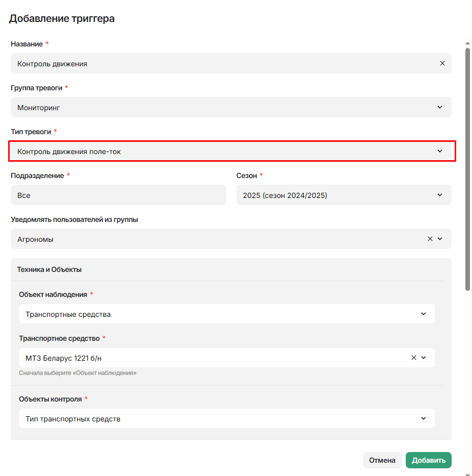
Task: Click the chevron arrow beside Агрономы
Action: 440,239
